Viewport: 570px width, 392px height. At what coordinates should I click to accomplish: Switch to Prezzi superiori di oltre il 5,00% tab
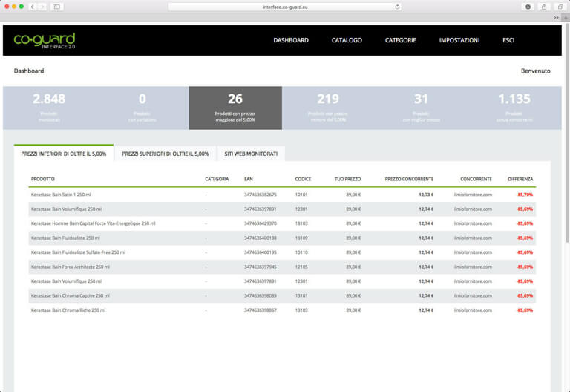tap(166, 154)
